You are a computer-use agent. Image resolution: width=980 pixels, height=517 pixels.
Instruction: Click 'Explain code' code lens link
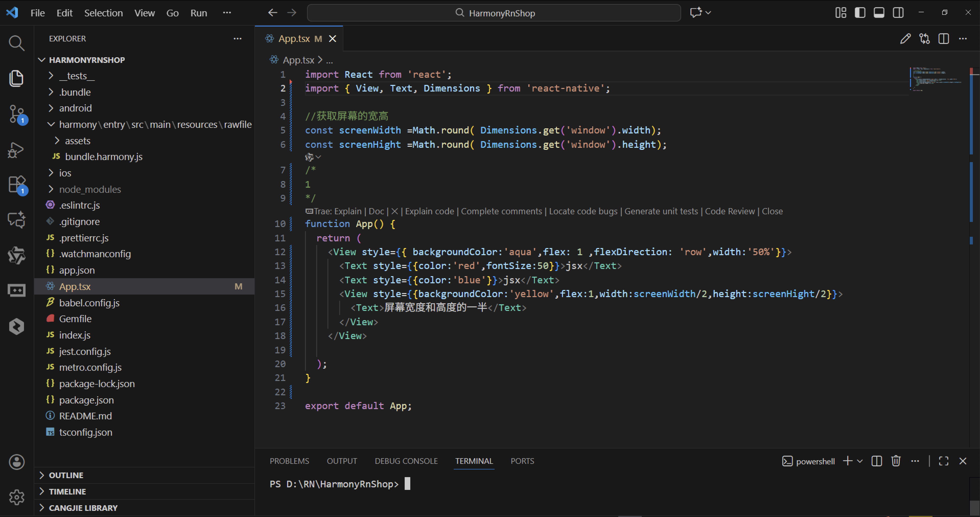[x=429, y=211]
